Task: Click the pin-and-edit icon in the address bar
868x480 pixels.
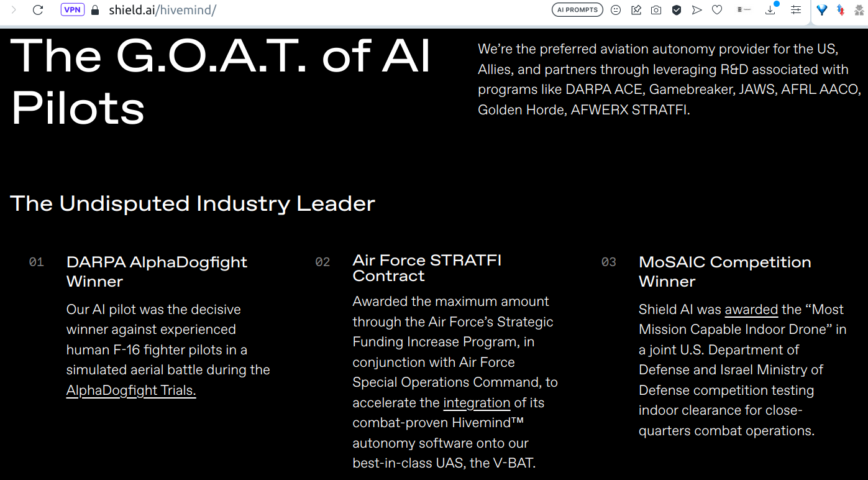Action: tap(636, 10)
